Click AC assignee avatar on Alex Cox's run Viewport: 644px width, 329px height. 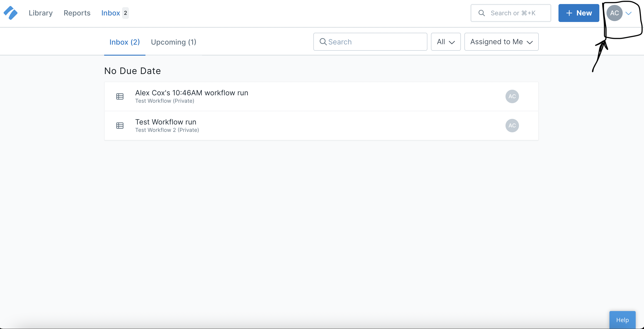(512, 96)
